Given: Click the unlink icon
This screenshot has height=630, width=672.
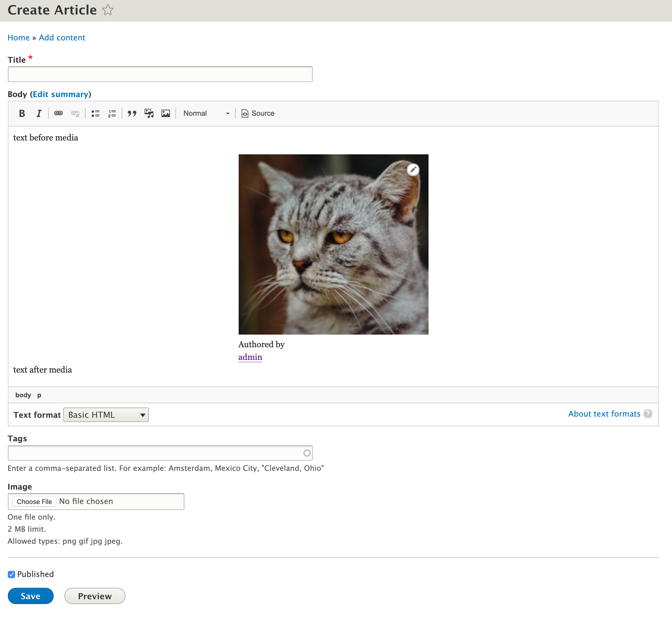Looking at the screenshot, I should point(75,113).
